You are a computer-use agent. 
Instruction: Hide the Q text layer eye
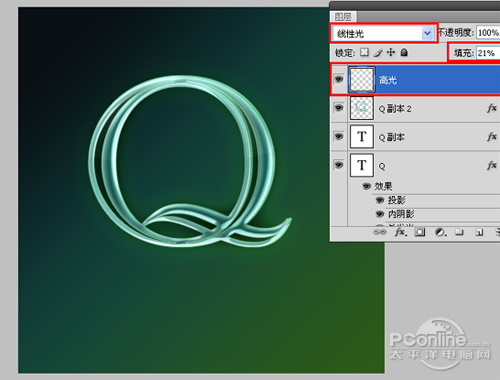[339, 165]
